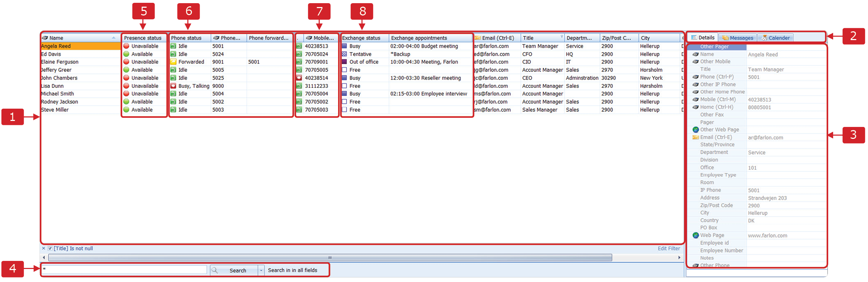Image resolution: width=868 pixels, height=282 pixels.
Task: Open the Search button dropdown arrow
Action: (x=261, y=270)
